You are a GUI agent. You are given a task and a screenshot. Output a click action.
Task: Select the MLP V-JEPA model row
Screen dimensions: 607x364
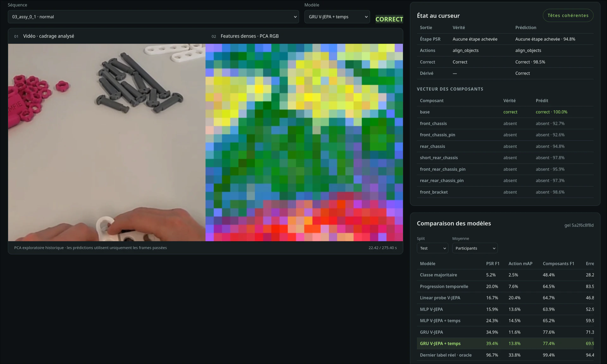point(505,309)
